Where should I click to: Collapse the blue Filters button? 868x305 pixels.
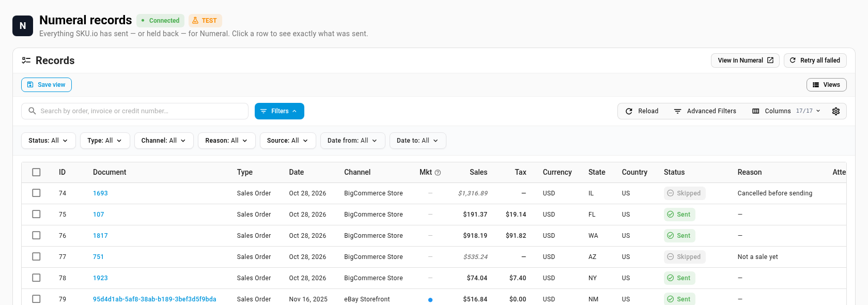(280, 111)
